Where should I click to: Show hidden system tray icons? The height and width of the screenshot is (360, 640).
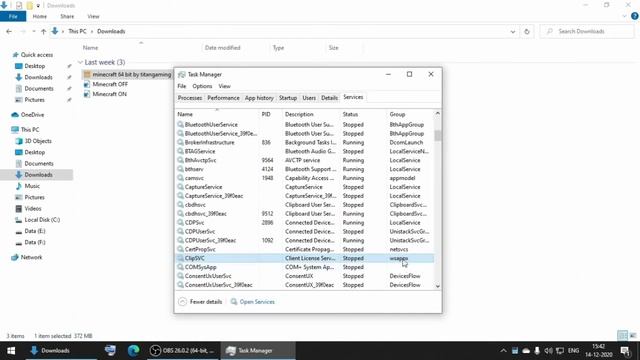503,351
